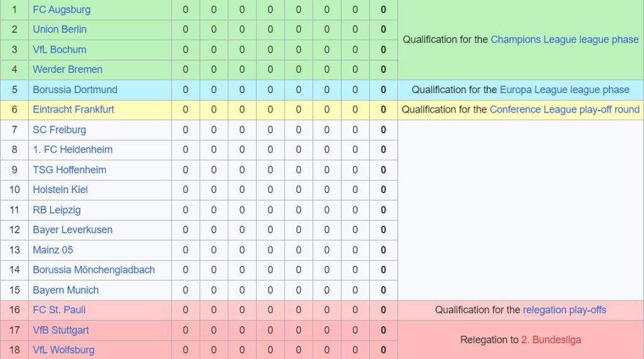
Task: Select the Holstein Kiel link
Action: pyautogui.click(x=60, y=190)
